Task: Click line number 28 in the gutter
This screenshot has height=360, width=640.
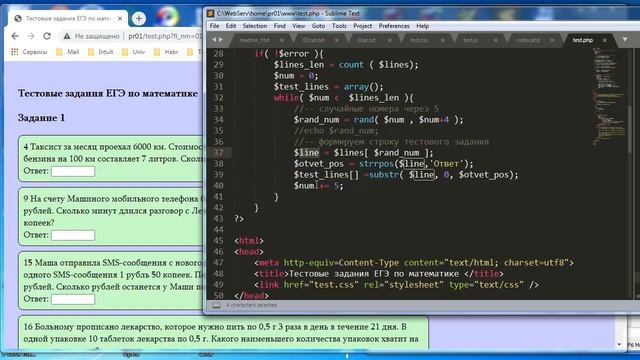Action: click(218, 53)
